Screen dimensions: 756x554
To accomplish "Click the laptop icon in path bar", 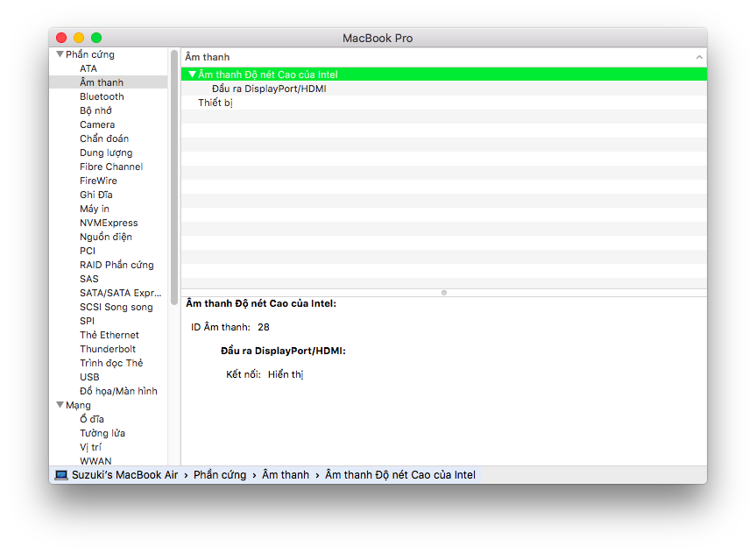I will [x=61, y=475].
